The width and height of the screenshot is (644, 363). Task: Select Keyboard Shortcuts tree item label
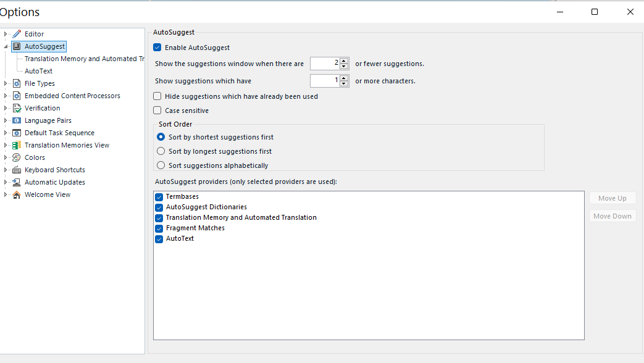[54, 170]
